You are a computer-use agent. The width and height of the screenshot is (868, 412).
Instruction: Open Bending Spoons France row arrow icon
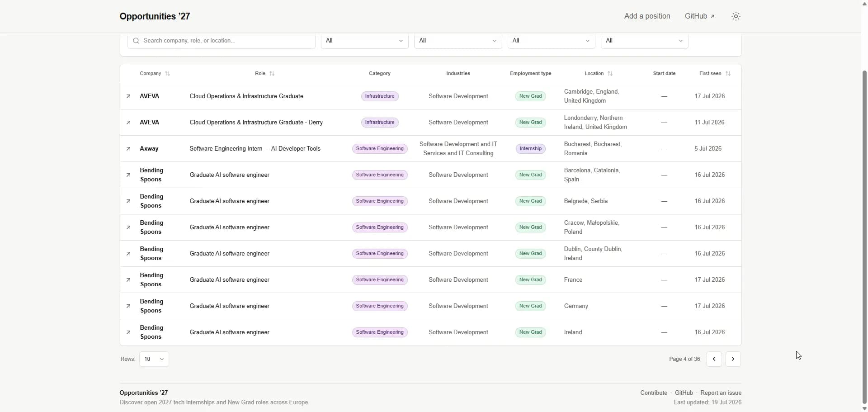(x=128, y=280)
